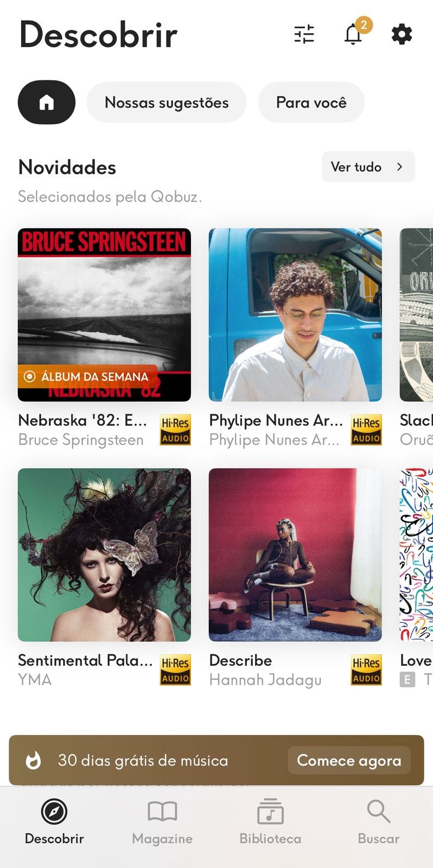The width and height of the screenshot is (433, 868).
Task: Open Bruce Springsteen Nebraska '82 album cover
Action: (x=104, y=315)
